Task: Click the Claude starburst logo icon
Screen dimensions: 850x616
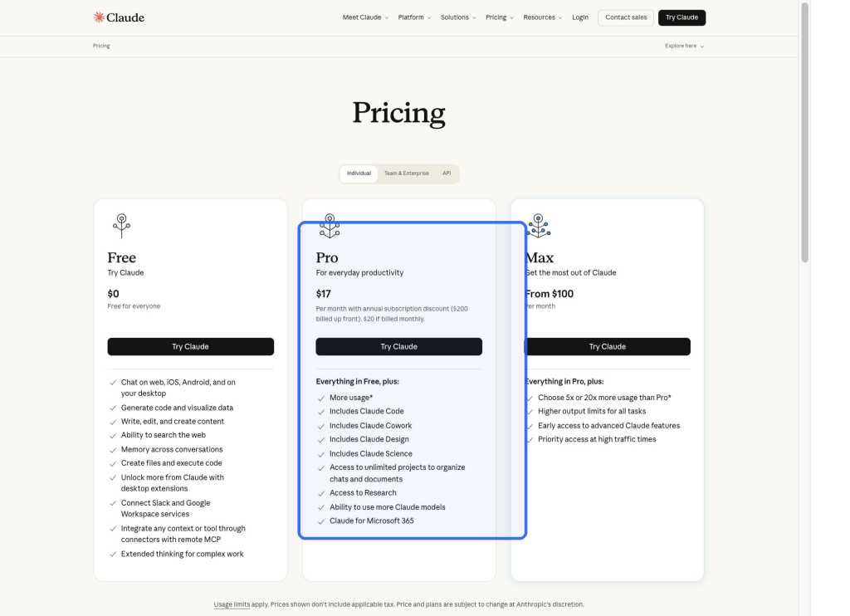Action: point(99,17)
